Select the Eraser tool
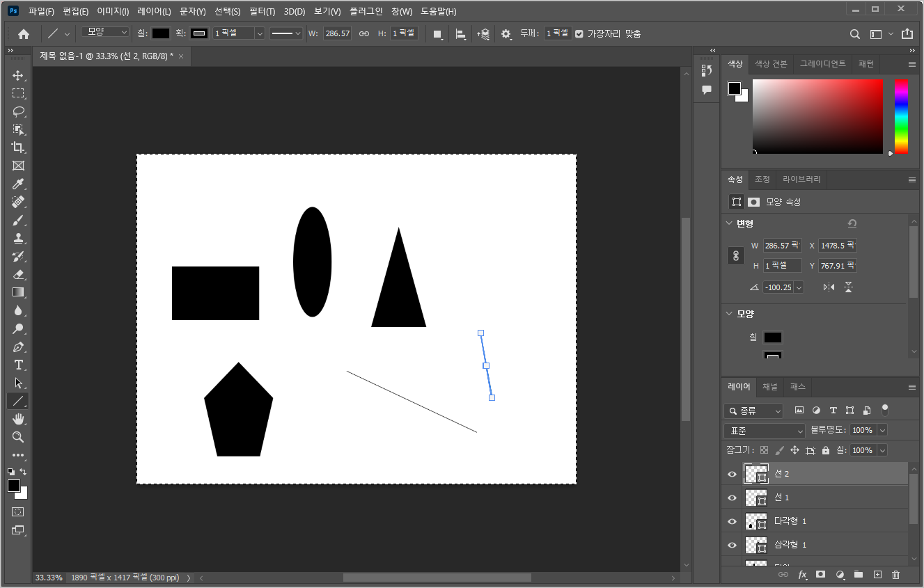Viewport: 924px width, 588px height. click(x=18, y=274)
